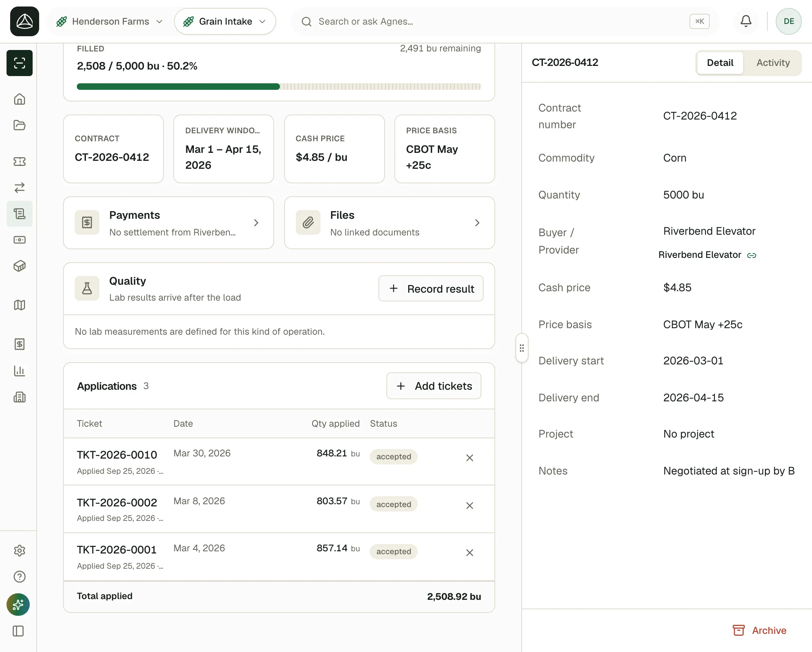Remove TKT-2026-0001 application
The image size is (812, 652).
pyautogui.click(x=470, y=553)
